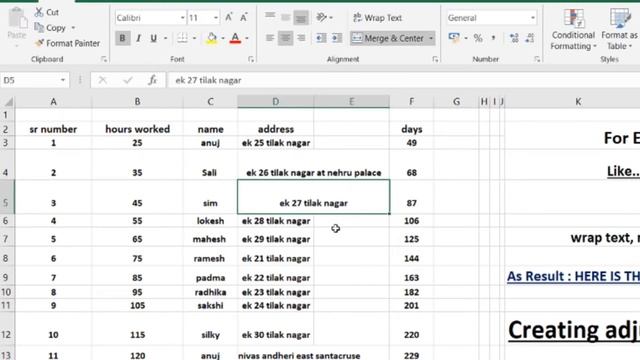Click the Copy command
The image size is (640, 360).
coord(51,28)
